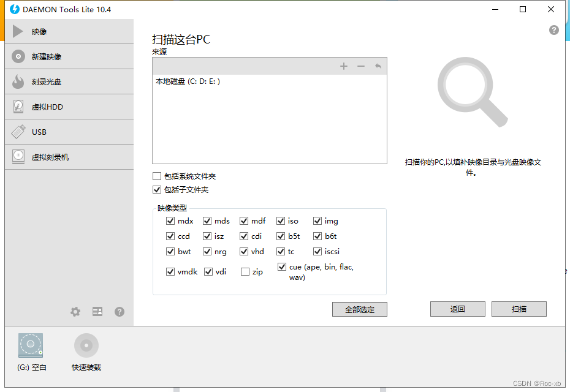Toggle the nrg image type checkbox
The width and height of the screenshot is (570, 392).
pyautogui.click(x=207, y=251)
